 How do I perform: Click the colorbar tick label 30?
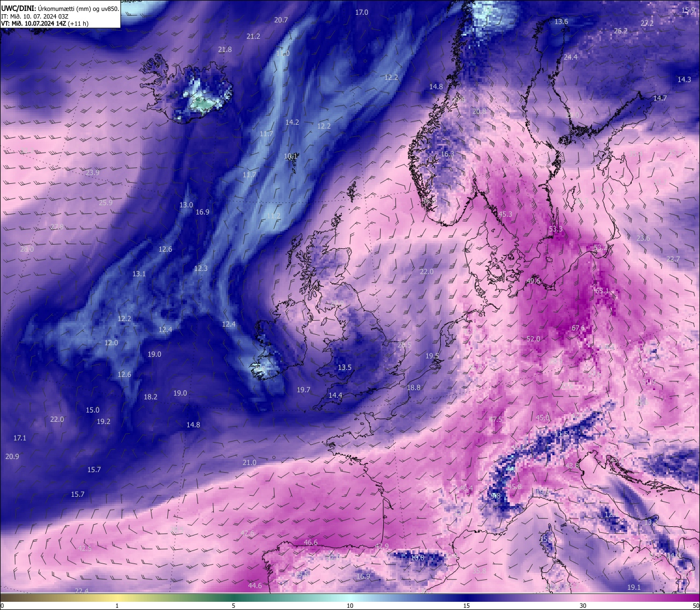click(583, 606)
